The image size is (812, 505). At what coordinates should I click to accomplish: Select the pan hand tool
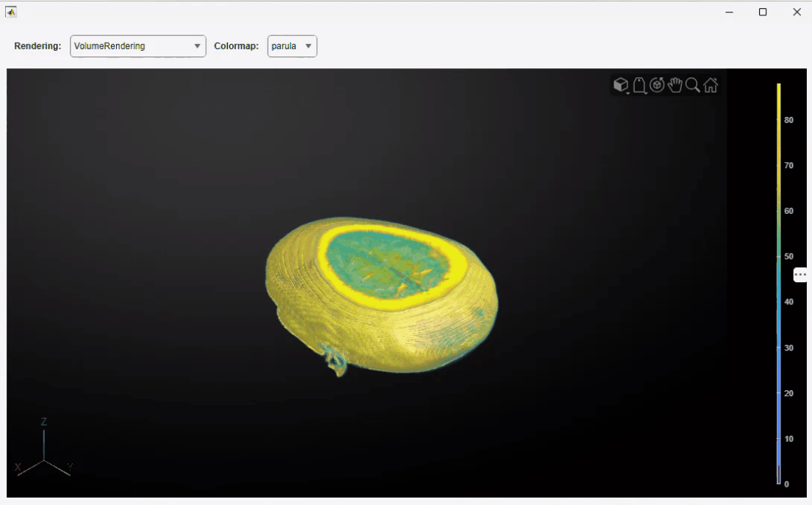pyautogui.click(x=674, y=85)
